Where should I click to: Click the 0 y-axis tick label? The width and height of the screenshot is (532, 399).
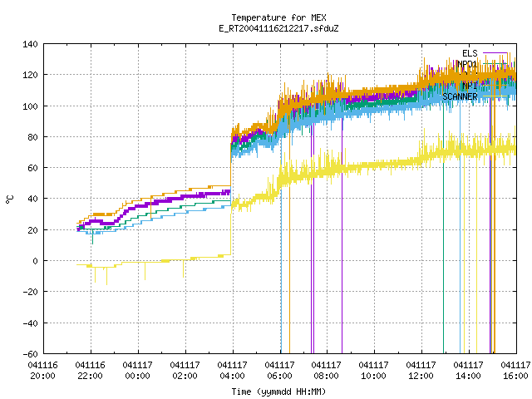pyautogui.click(x=35, y=261)
